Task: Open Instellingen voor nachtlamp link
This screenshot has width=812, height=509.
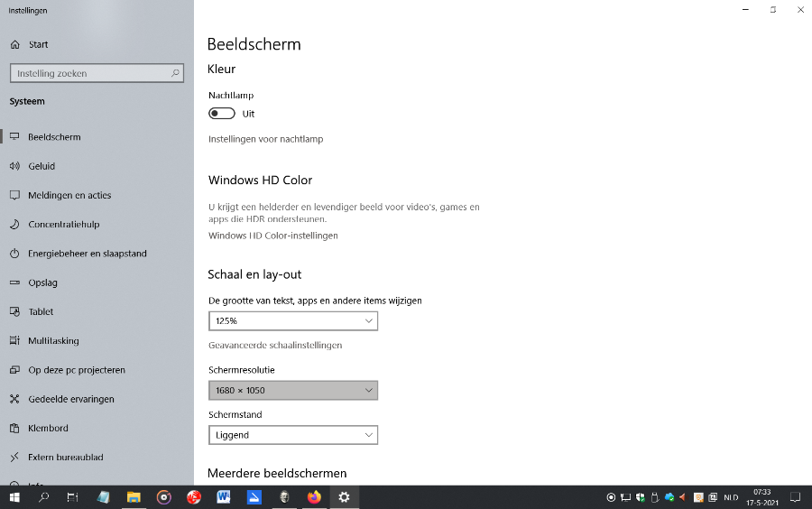Action: [x=265, y=139]
